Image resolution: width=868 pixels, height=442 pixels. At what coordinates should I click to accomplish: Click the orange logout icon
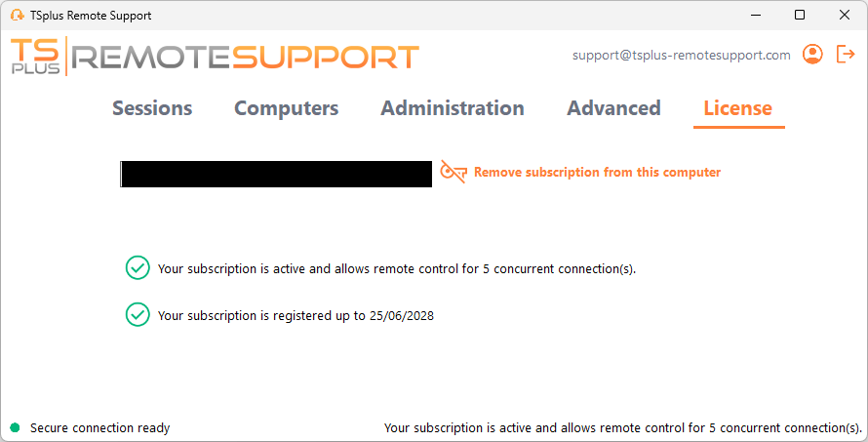click(846, 55)
